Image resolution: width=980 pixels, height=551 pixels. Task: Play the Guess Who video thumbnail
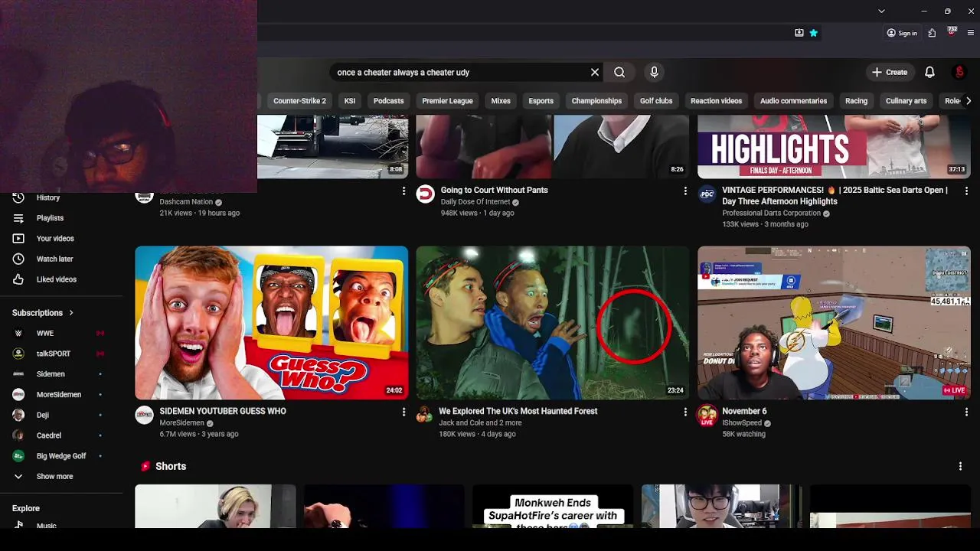tap(272, 323)
